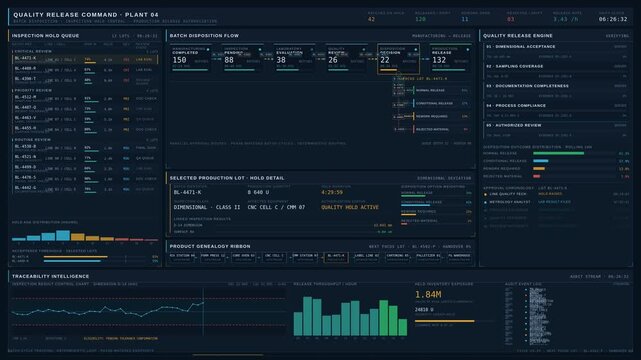This screenshot has height=360, width=641.
Task: Click the status dot on Manufacturing Completed card
Action: 208,49
